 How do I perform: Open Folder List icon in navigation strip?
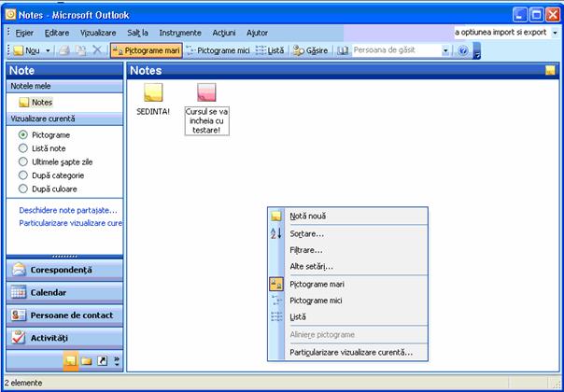click(86, 359)
